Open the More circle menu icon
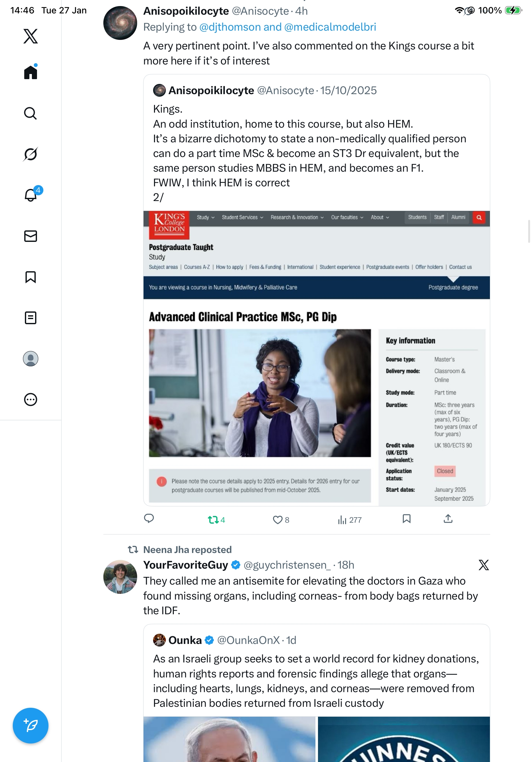This screenshot has height=762, width=532. tap(31, 399)
